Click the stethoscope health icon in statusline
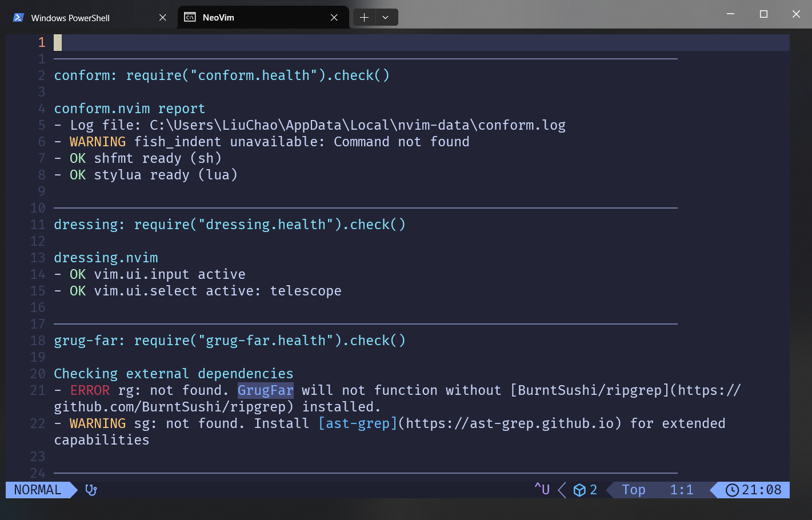 tap(91, 490)
